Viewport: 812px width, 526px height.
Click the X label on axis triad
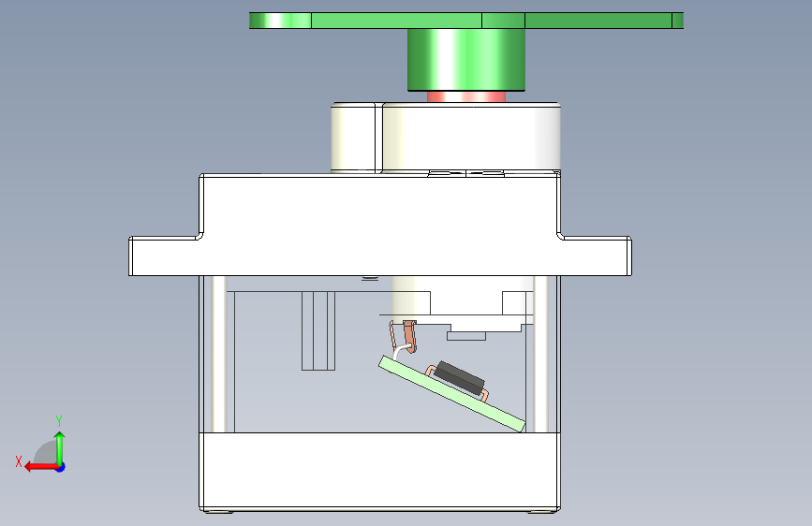tap(19, 461)
